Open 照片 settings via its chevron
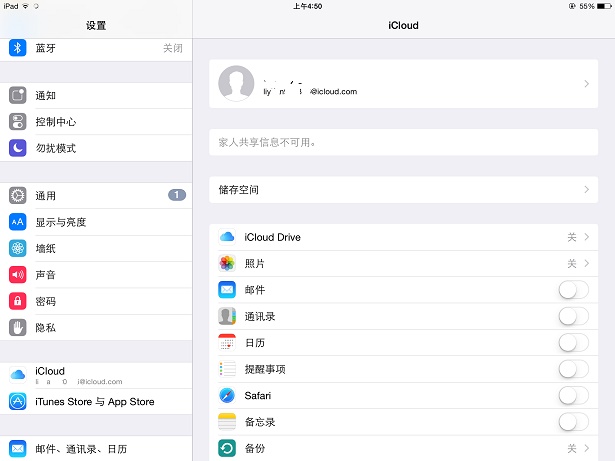Image resolution: width=615 pixels, height=461 pixels. tap(586, 263)
